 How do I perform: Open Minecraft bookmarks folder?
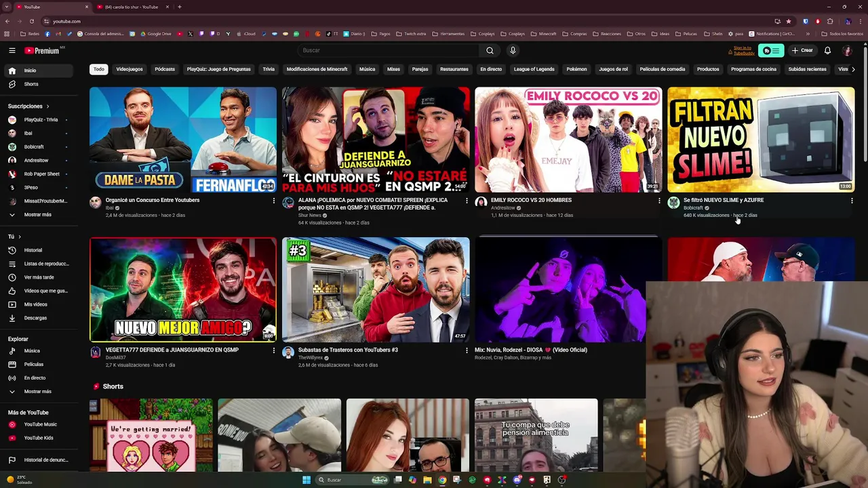(543, 34)
